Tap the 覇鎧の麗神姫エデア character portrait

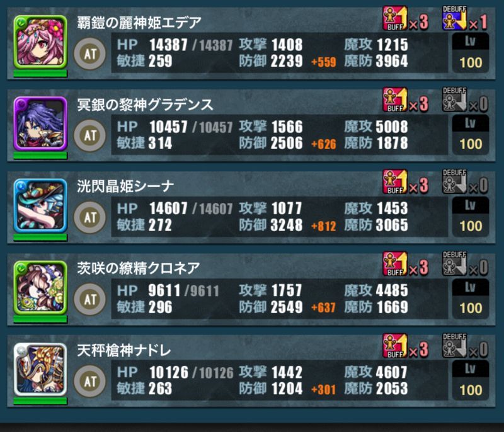(x=40, y=42)
